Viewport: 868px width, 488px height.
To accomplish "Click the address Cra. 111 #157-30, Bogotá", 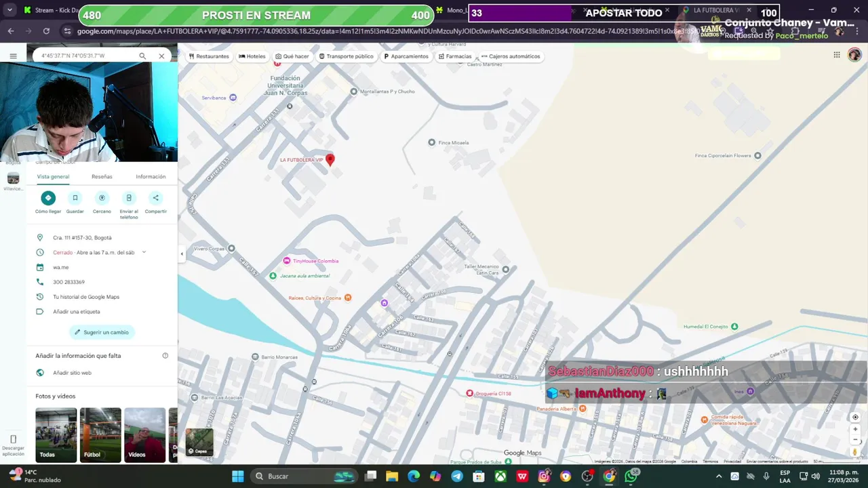I will (82, 238).
